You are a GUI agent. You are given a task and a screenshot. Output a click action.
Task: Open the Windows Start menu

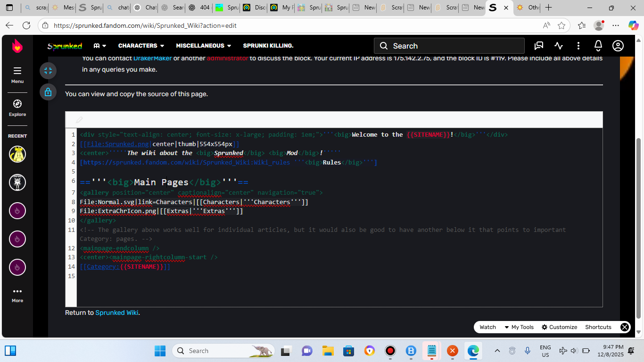pos(160,351)
